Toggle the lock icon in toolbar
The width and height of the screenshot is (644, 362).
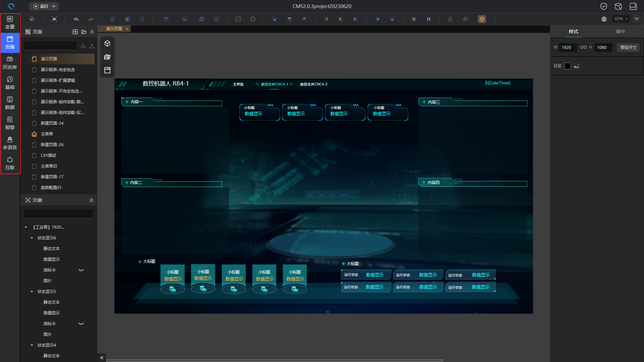click(x=450, y=19)
